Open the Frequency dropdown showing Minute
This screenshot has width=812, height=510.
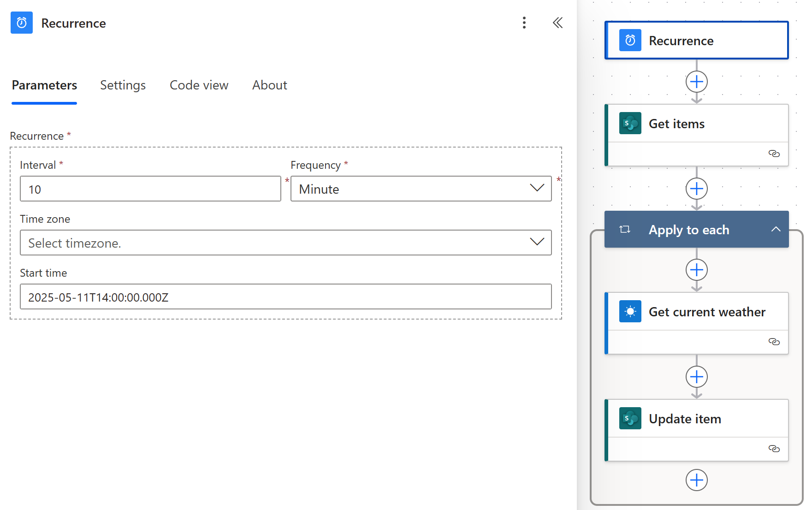coord(421,189)
